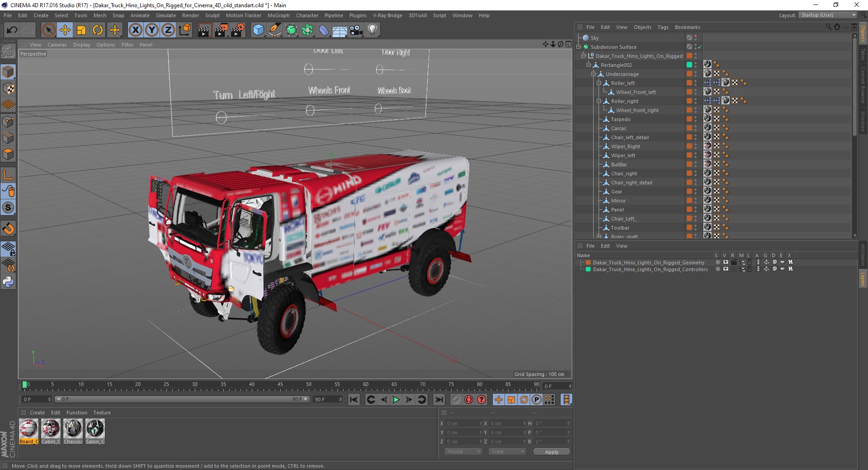Open the Simulate menu
868x470 pixels.
point(166,15)
